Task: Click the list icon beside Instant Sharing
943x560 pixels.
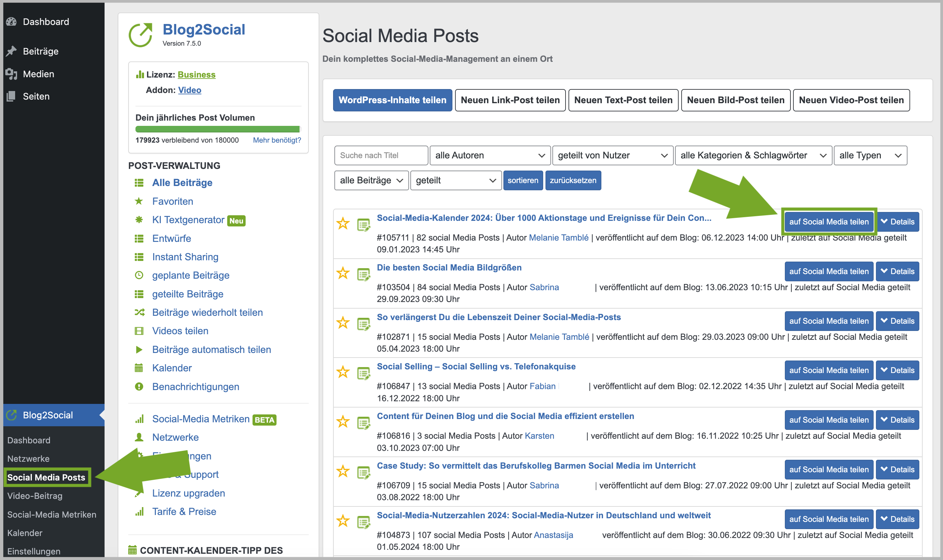Action: click(x=139, y=257)
